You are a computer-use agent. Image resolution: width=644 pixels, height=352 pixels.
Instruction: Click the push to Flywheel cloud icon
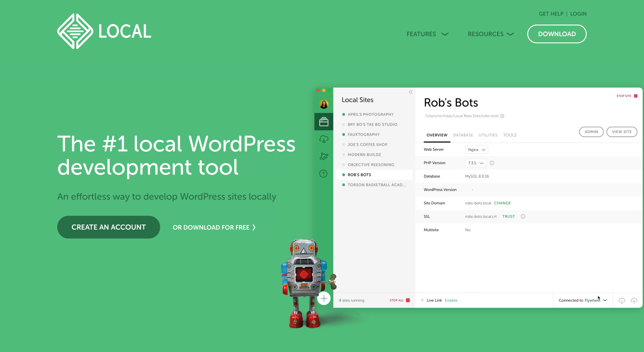(x=634, y=300)
